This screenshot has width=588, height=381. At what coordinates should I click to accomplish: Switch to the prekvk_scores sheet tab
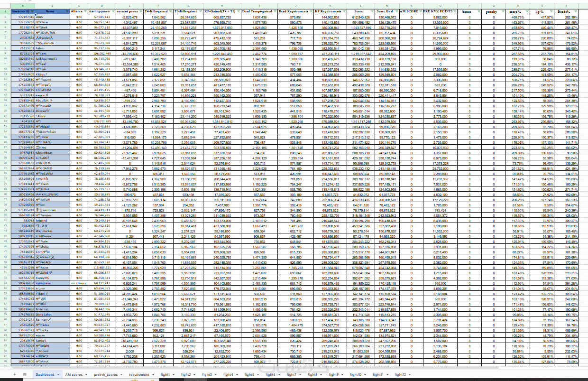point(106,374)
